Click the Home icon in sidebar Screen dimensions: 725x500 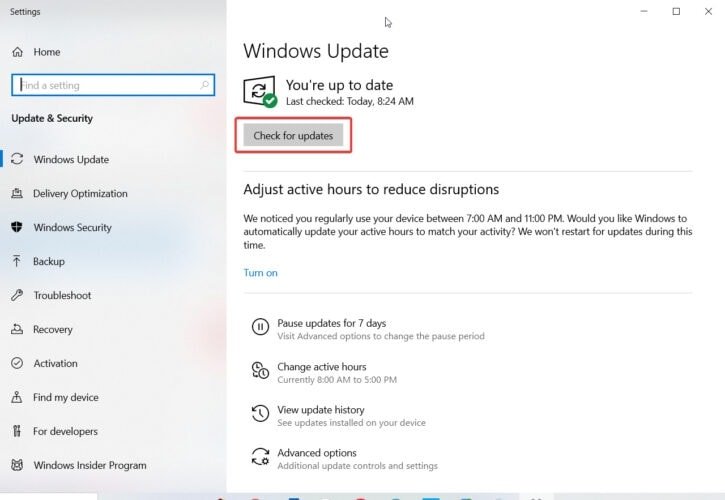coord(17,52)
